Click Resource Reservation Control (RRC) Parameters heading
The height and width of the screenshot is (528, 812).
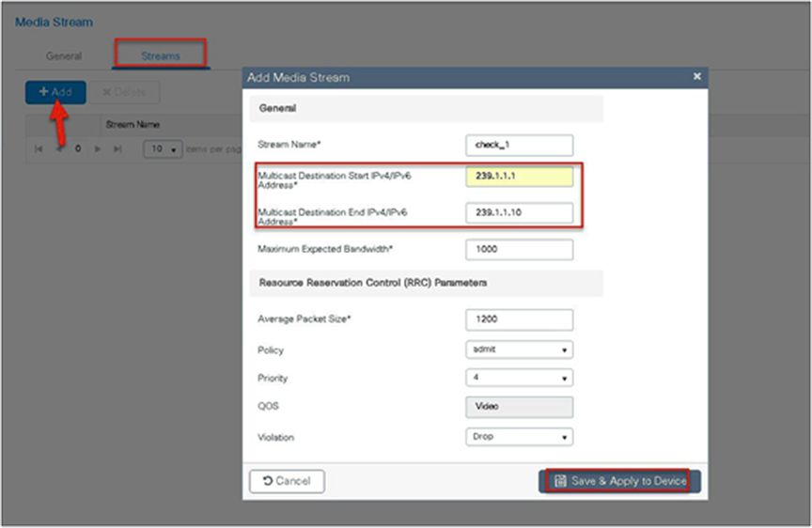pyautogui.click(x=373, y=283)
